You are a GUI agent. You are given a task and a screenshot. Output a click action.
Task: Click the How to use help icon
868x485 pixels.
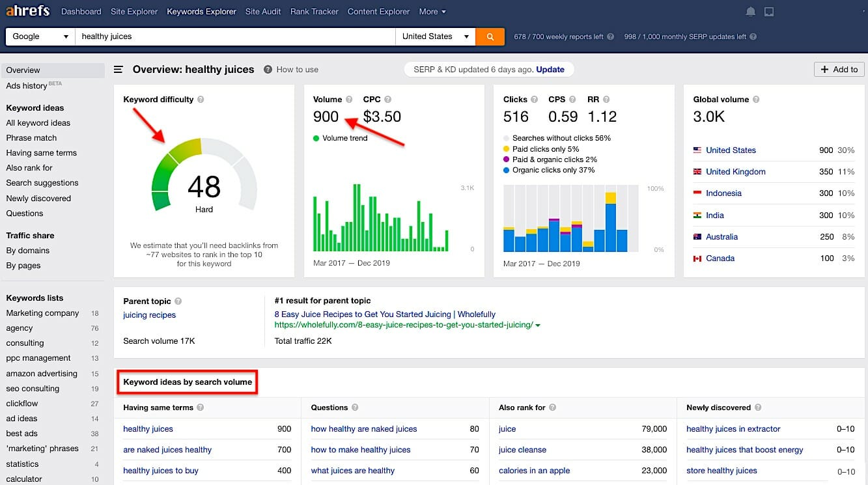(x=268, y=70)
